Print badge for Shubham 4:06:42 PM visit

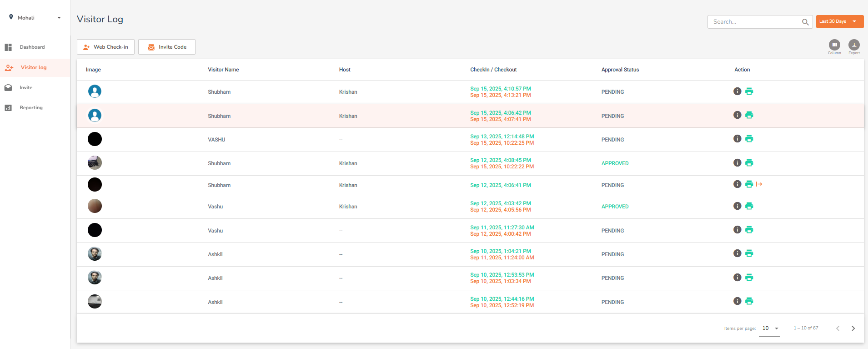pos(749,115)
